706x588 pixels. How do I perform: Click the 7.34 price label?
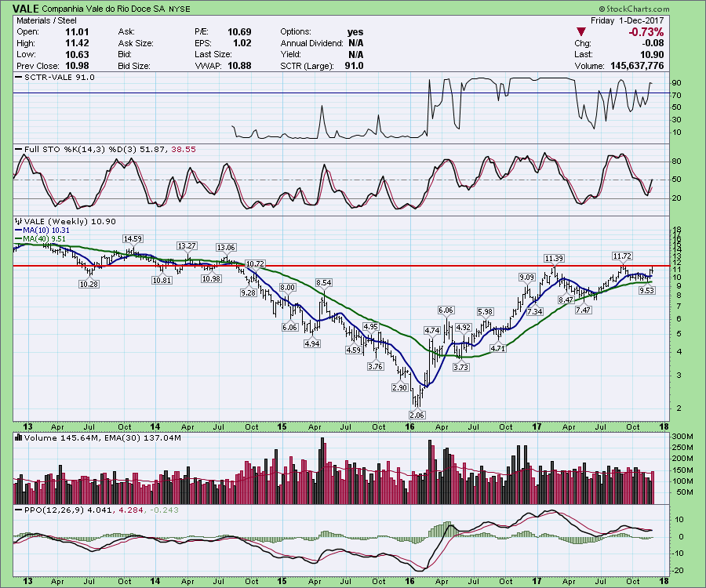(534, 311)
